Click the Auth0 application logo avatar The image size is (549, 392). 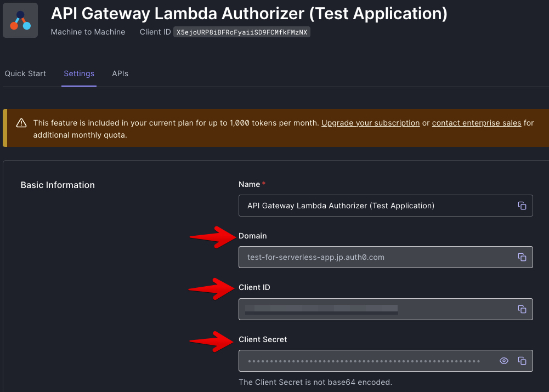coord(20,20)
